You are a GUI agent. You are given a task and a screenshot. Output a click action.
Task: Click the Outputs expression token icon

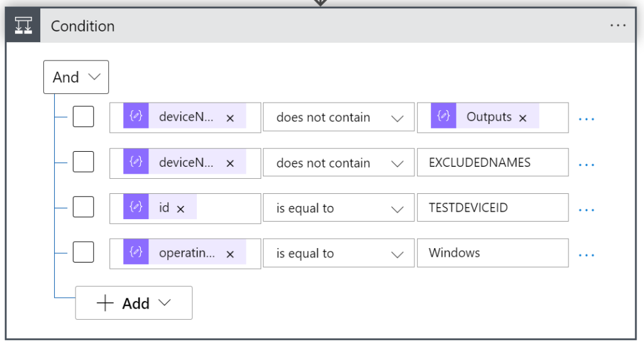[x=444, y=117]
